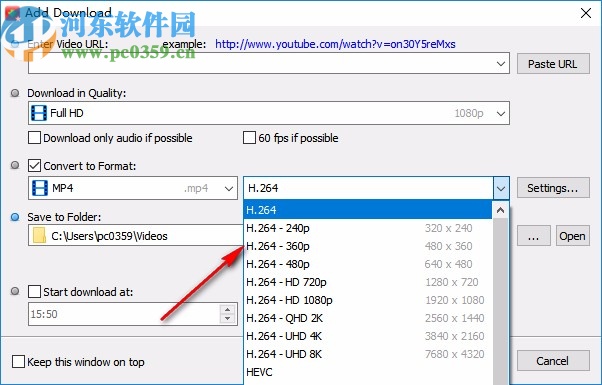Collapse the H.264 codec dropdown arrow

(501, 188)
